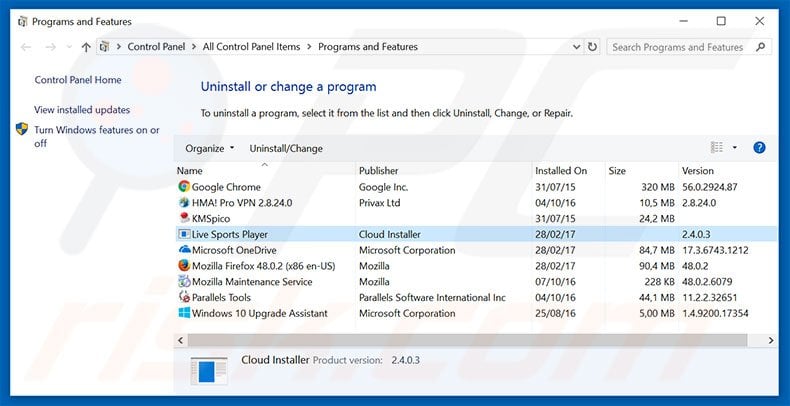Click the refresh button beside address bar
The height and width of the screenshot is (406, 790).
point(593,47)
